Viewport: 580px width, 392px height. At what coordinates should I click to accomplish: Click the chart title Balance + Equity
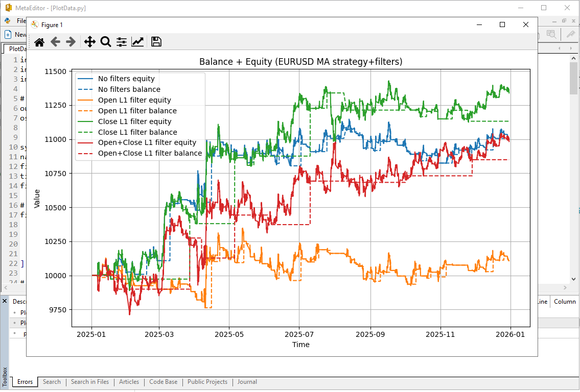tap(300, 62)
